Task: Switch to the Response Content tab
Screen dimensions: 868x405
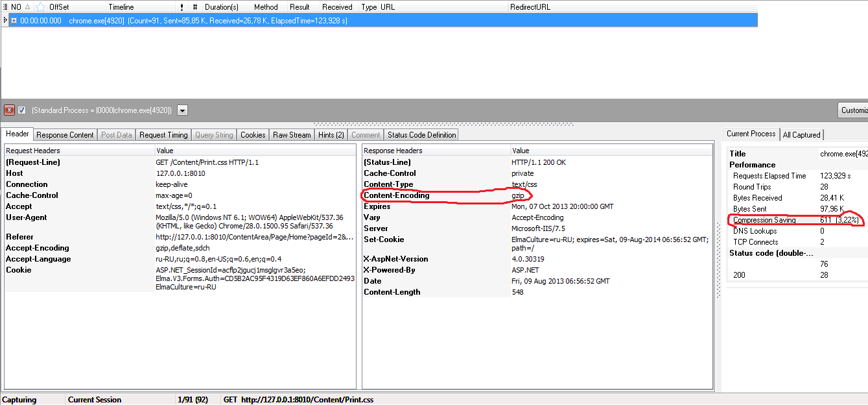Action: click(x=65, y=135)
